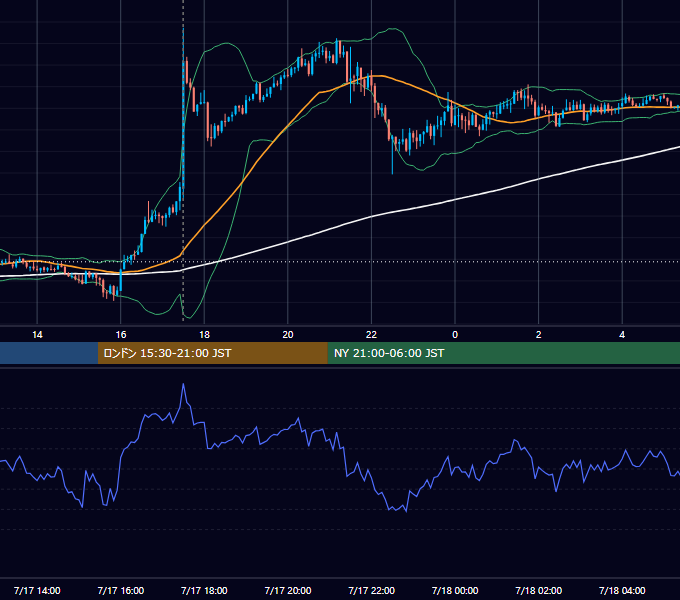680x600 pixels.
Task: Select the blue session bar before ロンドン
Action: [49, 353]
